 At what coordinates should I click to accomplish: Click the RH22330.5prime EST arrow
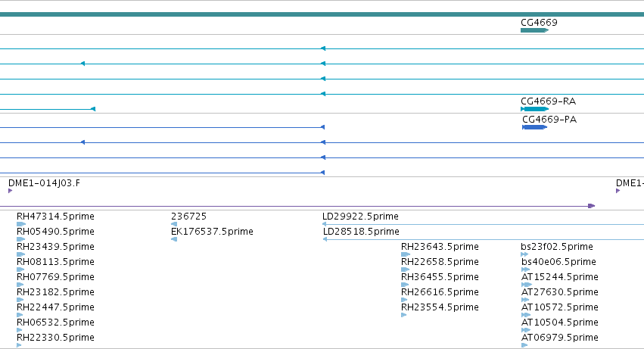tap(19, 345)
